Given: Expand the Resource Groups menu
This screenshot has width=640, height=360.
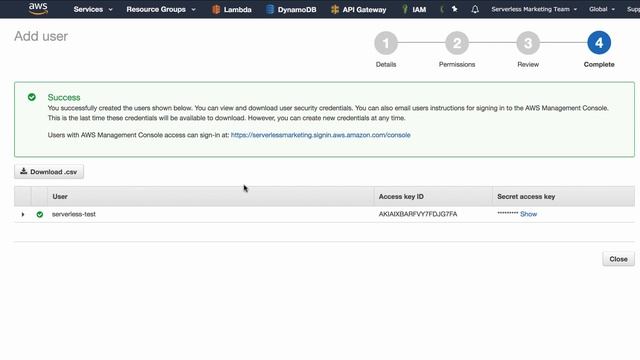Looking at the screenshot, I should [161, 9].
